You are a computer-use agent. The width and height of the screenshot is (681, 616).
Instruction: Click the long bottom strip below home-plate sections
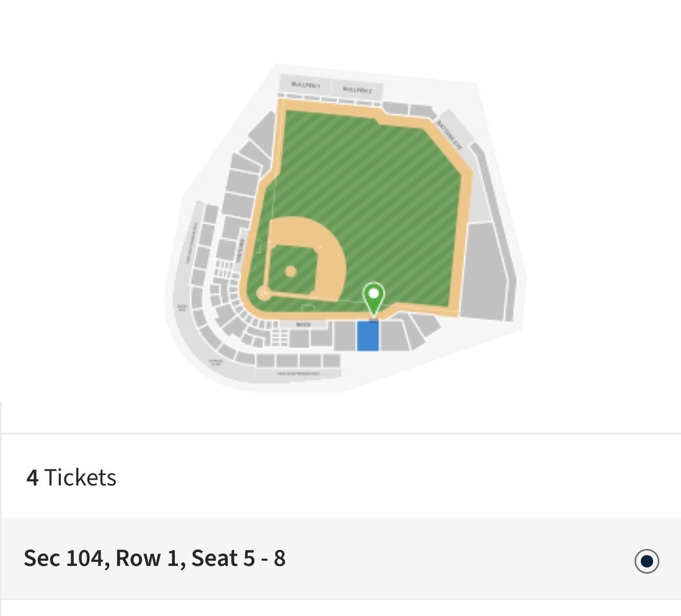(298, 374)
